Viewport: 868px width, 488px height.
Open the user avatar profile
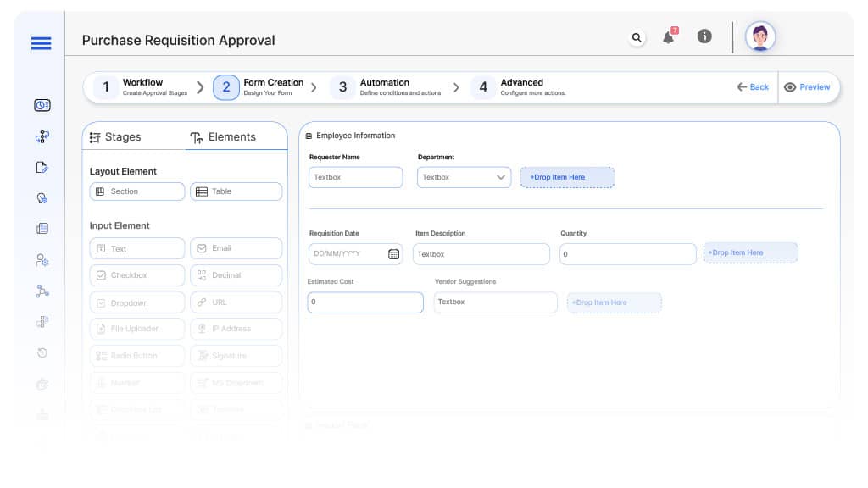coord(760,37)
